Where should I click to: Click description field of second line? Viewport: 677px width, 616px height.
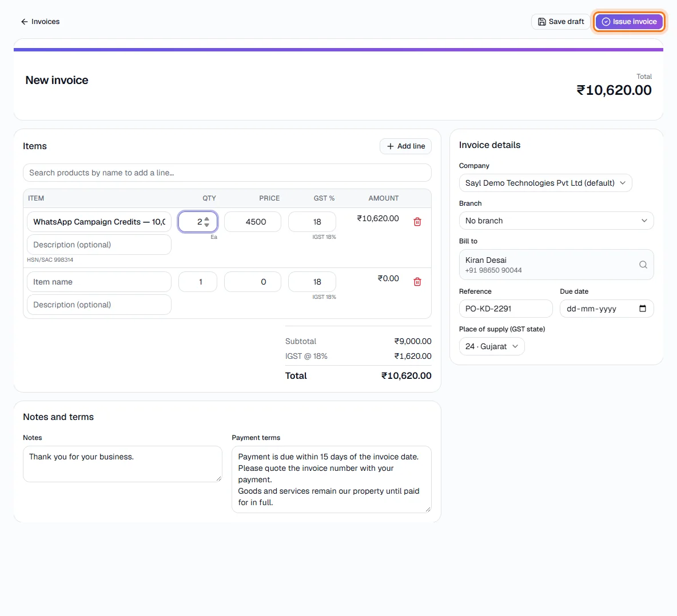[x=99, y=305]
